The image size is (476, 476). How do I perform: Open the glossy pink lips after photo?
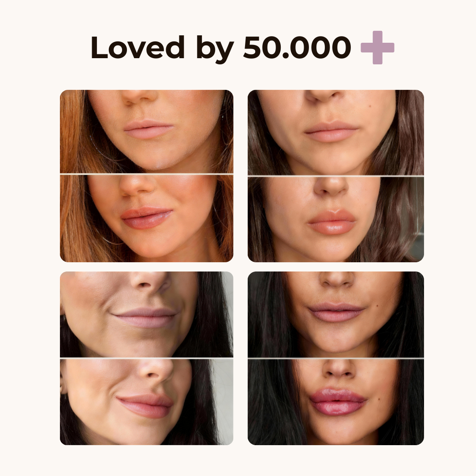point(336,402)
